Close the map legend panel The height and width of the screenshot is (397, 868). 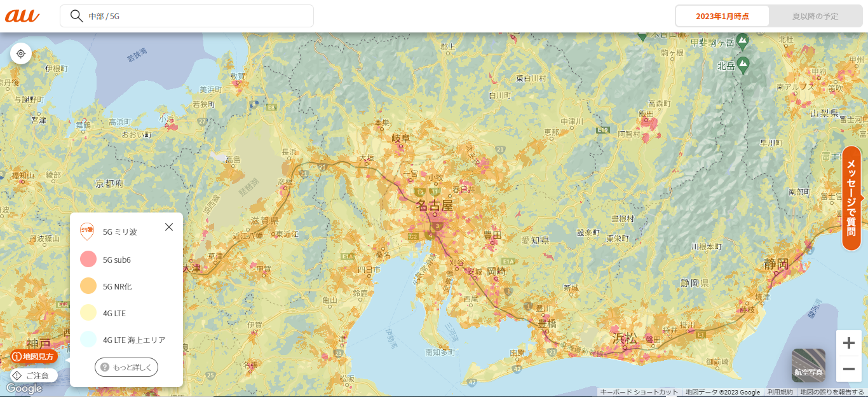pos(168,227)
